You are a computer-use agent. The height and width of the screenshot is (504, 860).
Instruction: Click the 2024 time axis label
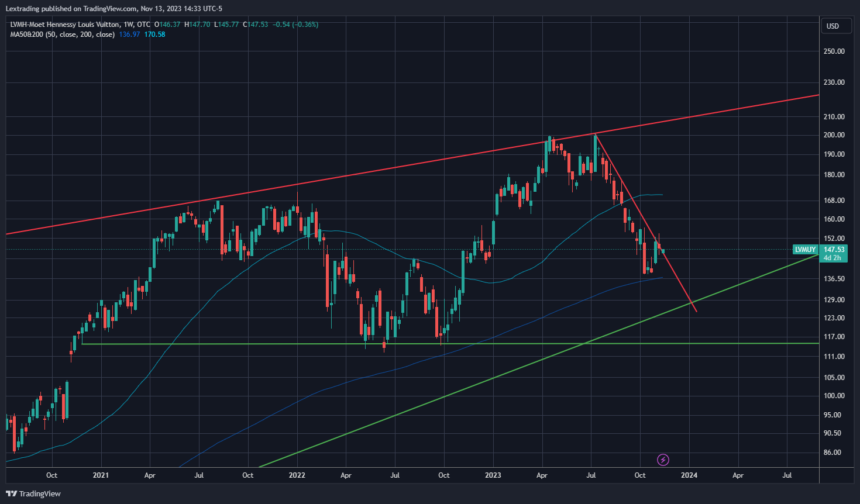click(x=689, y=475)
